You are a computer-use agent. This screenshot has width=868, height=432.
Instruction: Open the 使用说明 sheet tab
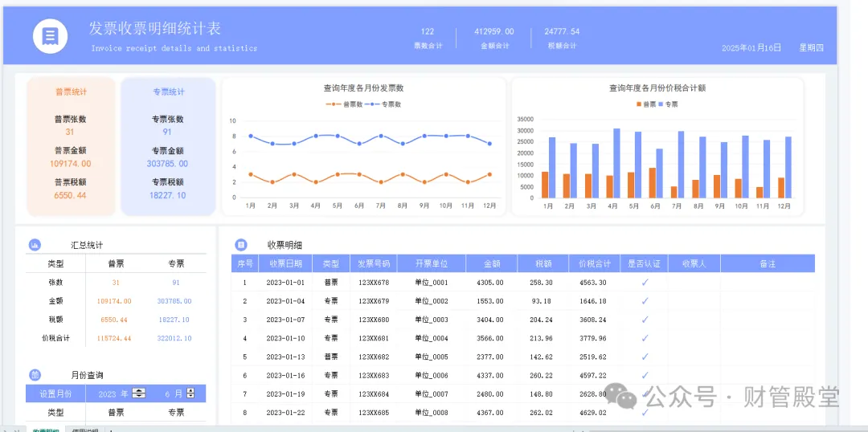coord(84,430)
